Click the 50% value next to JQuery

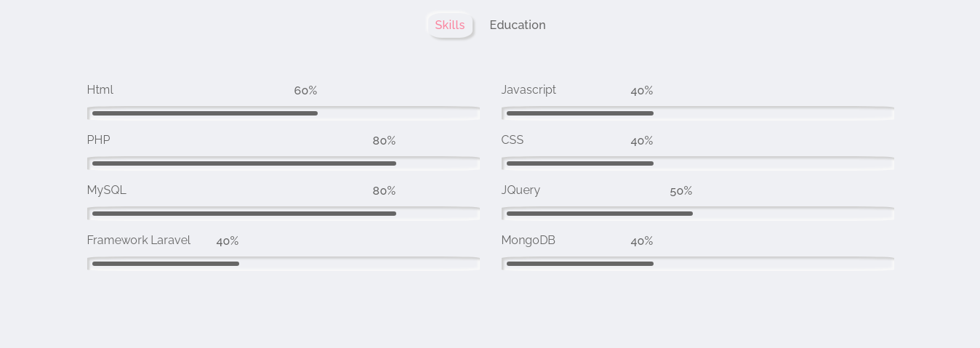681,191
